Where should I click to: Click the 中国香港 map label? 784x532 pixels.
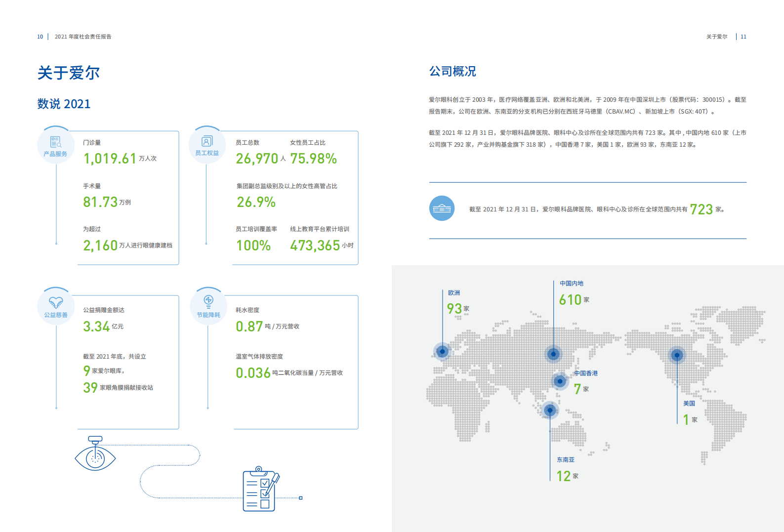click(x=586, y=373)
